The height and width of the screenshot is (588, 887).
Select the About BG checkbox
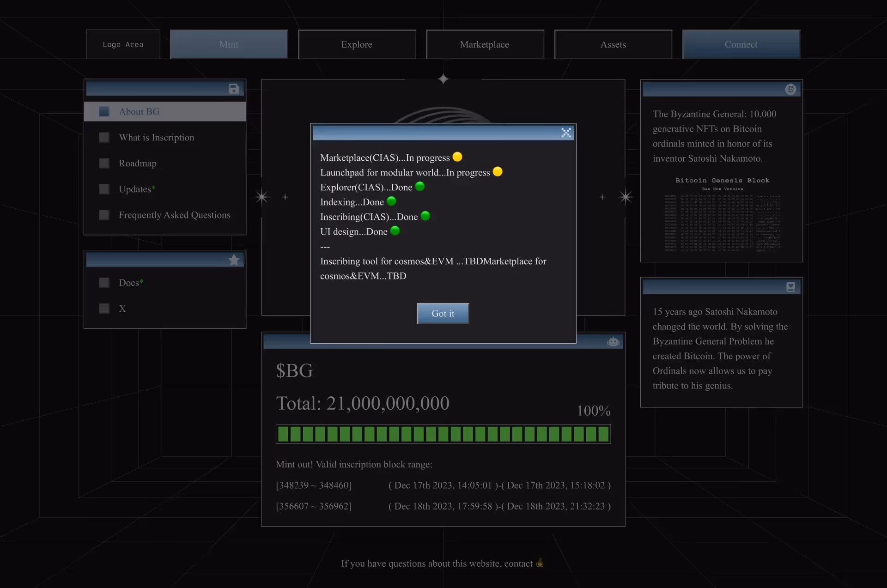coord(104,112)
